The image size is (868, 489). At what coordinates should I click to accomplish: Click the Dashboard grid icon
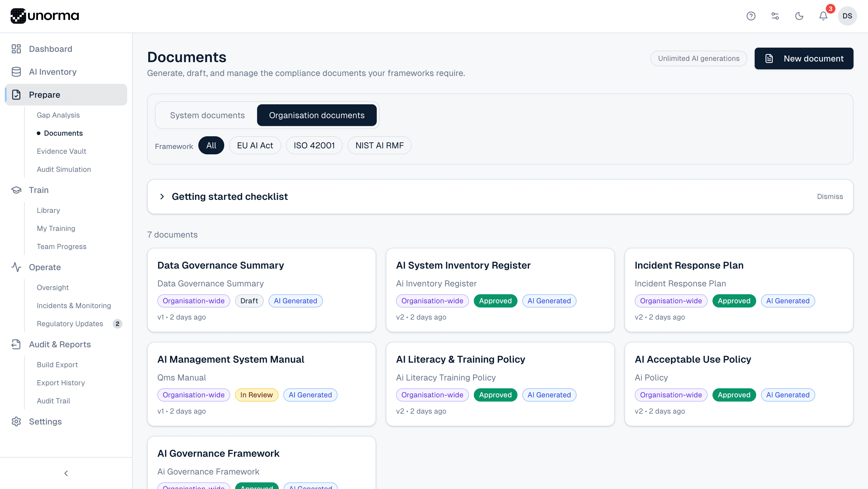pos(16,49)
